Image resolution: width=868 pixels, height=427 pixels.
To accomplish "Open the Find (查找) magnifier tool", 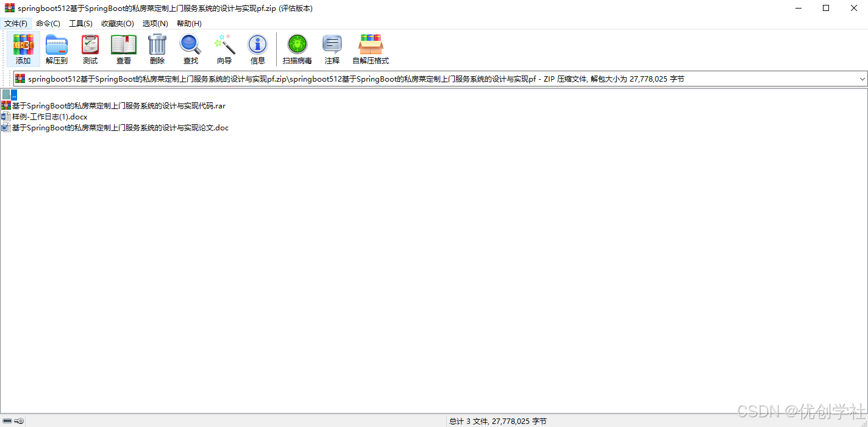I will coord(190,44).
